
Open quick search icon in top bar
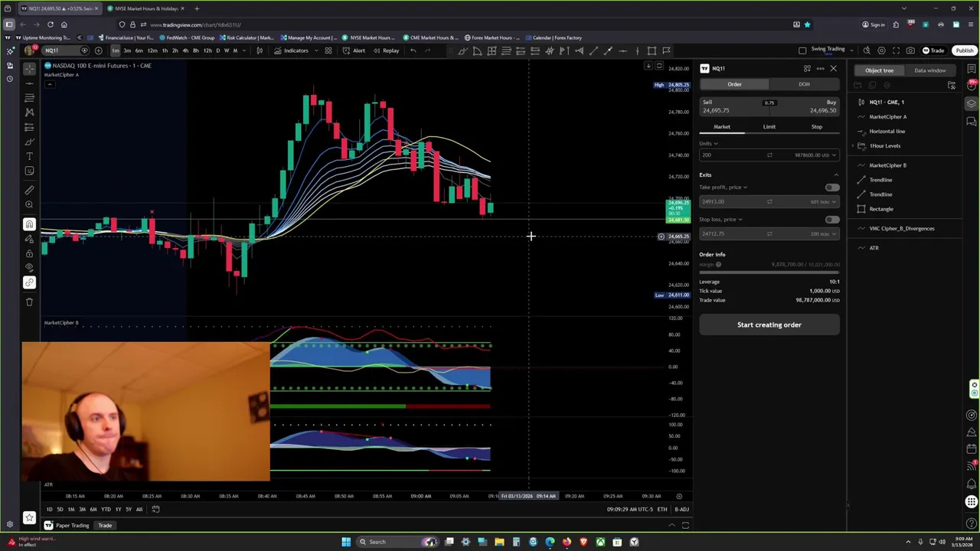click(867, 51)
